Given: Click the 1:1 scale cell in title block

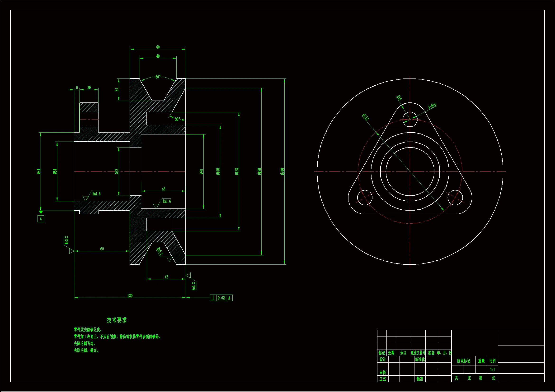Looking at the screenshot, I should tap(492, 369).
